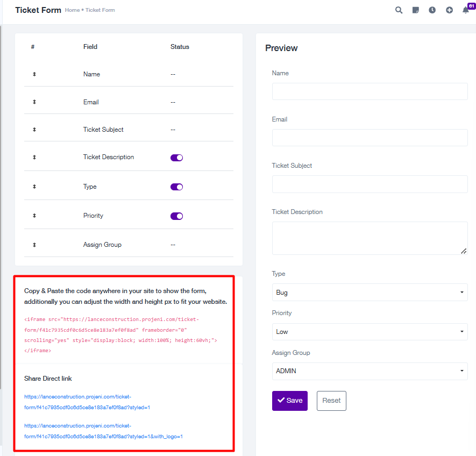
Task: Open notifications bell with 61 badge
Action: pyautogui.click(x=466, y=10)
